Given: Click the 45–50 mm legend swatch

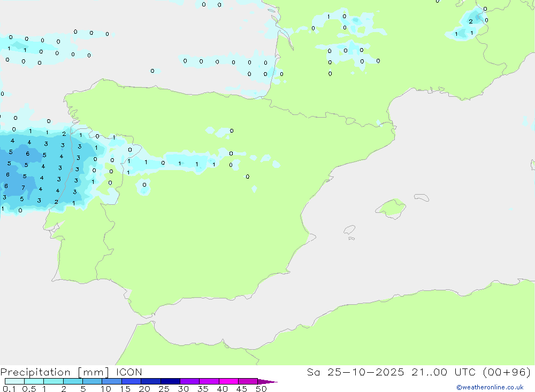Looking at the screenshot, I should (x=248, y=381).
